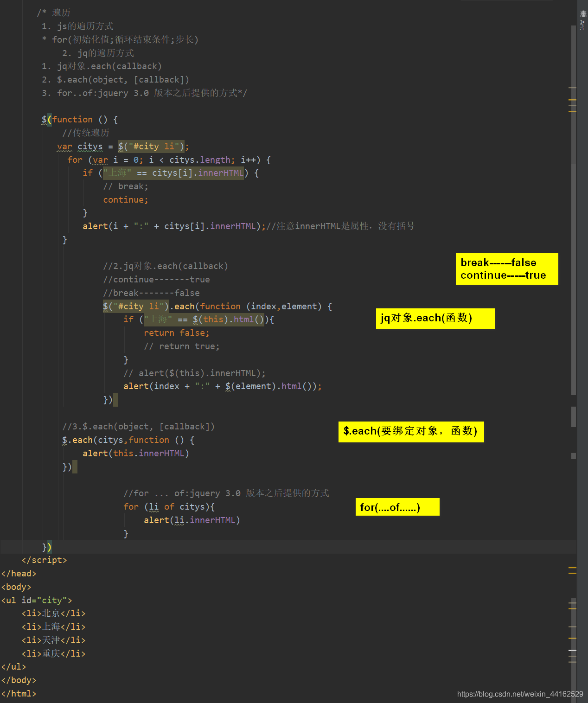Click '// alert($(this).innerHTML);' comment
Image resolution: width=588 pixels, height=703 pixels.
click(195, 373)
